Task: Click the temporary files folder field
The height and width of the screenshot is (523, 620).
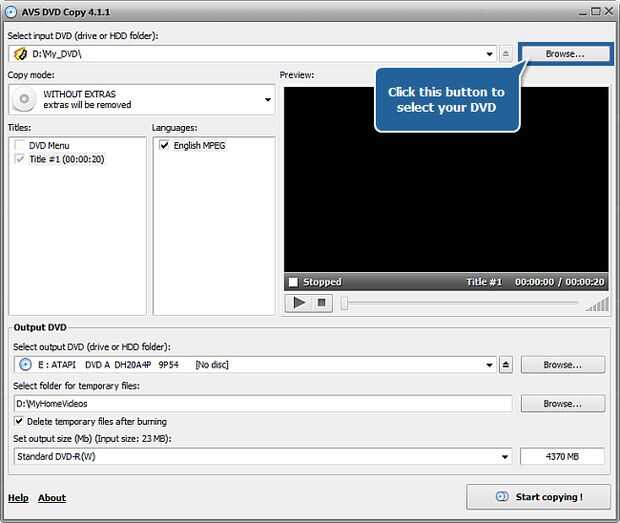Action: tap(263, 404)
